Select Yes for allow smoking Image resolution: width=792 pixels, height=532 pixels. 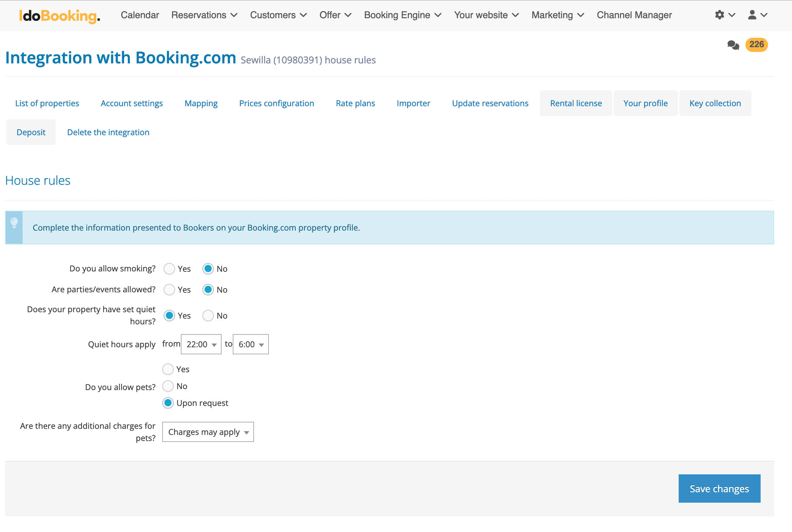pos(169,269)
